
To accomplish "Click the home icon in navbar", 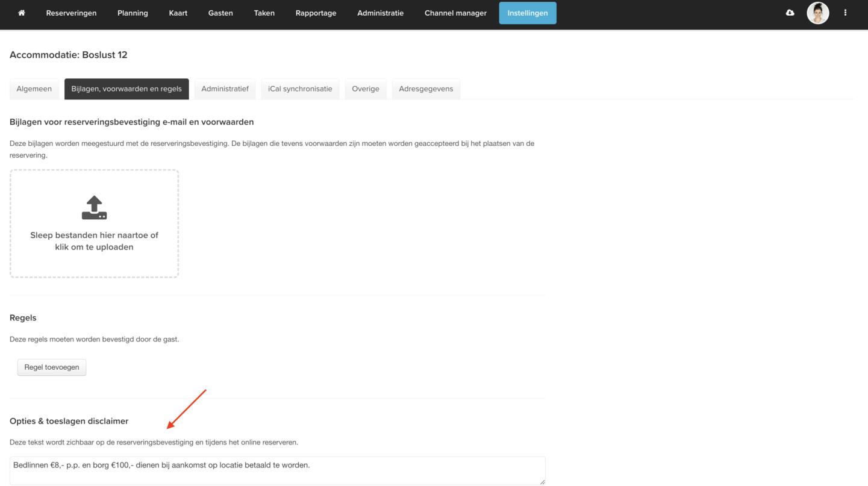I will pyautogui.click(x=22, y=13).
